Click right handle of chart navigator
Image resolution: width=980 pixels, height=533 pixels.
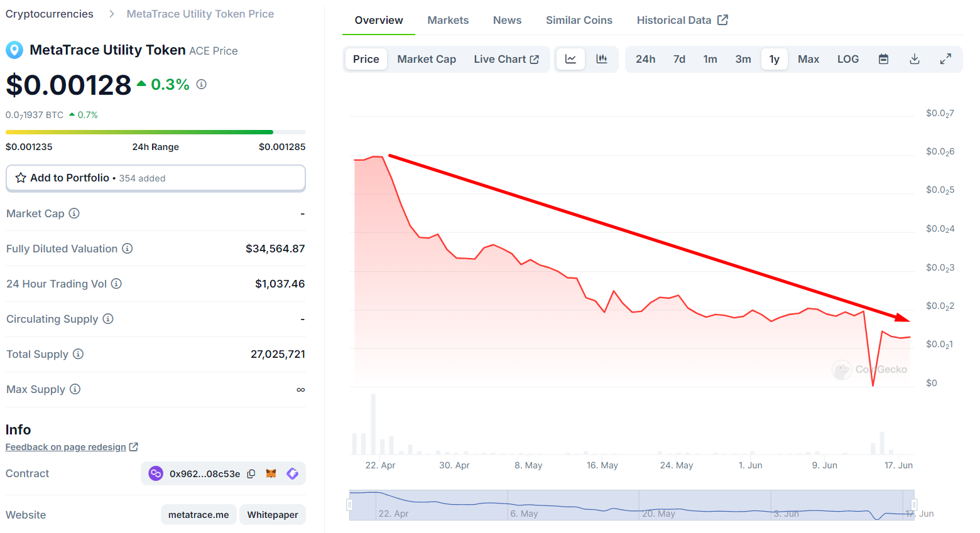click(915, 505)
